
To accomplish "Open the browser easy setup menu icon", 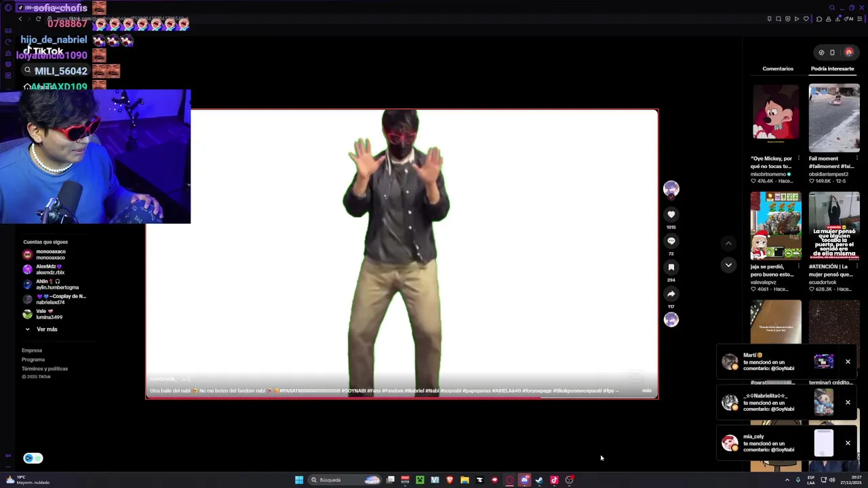I will 859,19.
